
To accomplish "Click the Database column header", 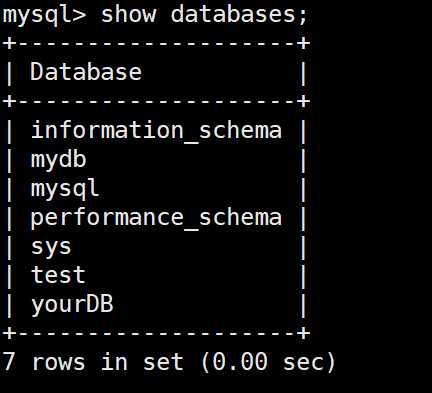I will (86, 72).
